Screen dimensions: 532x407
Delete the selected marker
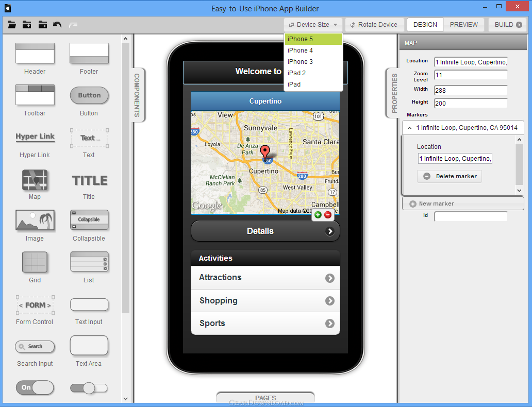tap(450, 176)
